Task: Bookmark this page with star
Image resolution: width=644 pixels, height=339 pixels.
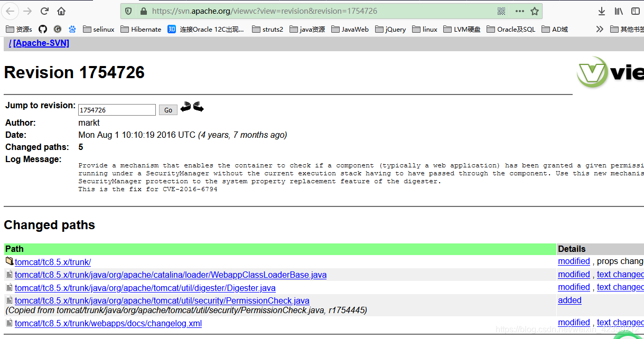Action: [x=535, y=11]
